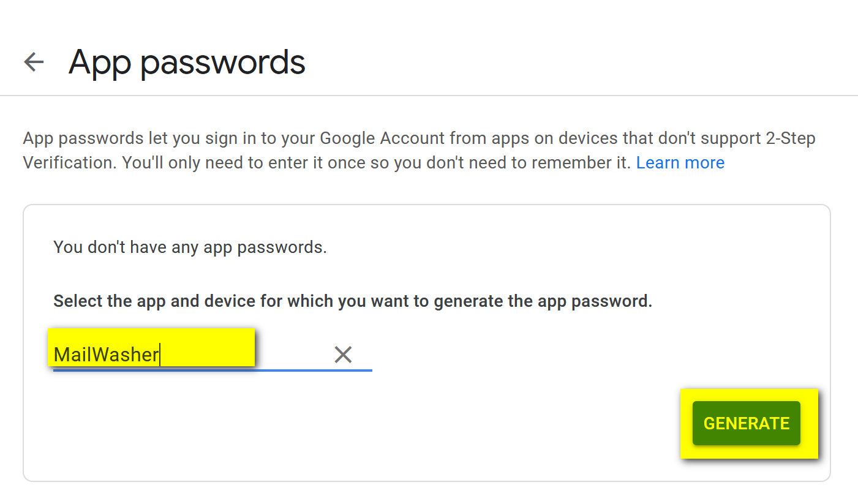Click "You don't have any app passwords" text
Image resolution: width=858 pixels, height=504 pixels.
coord(190,247)
